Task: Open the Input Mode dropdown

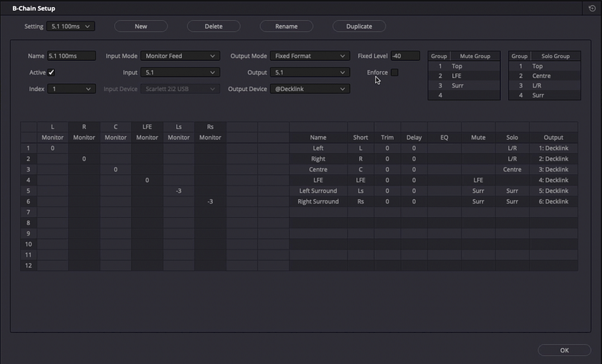Action: (x=180, y=56)
